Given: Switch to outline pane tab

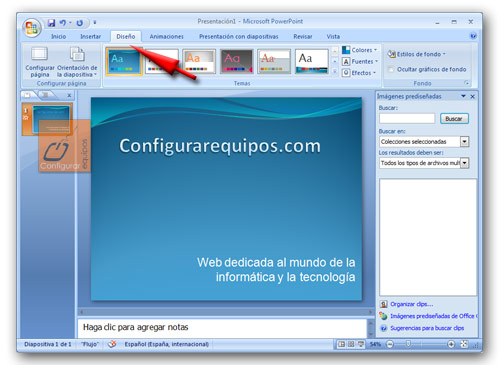Looking at the screenshot, I should pos(45,95).
